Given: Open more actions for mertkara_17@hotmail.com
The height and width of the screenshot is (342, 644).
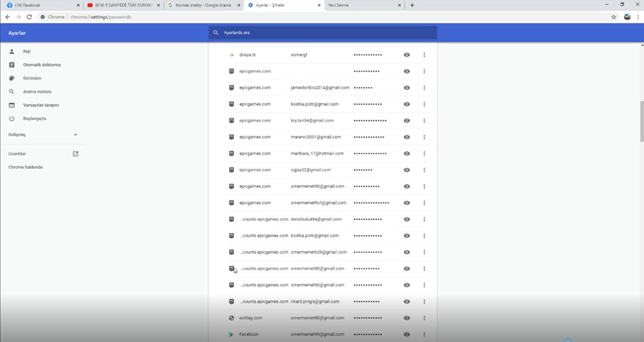Looking at the screenshot, I should point(424,153).
